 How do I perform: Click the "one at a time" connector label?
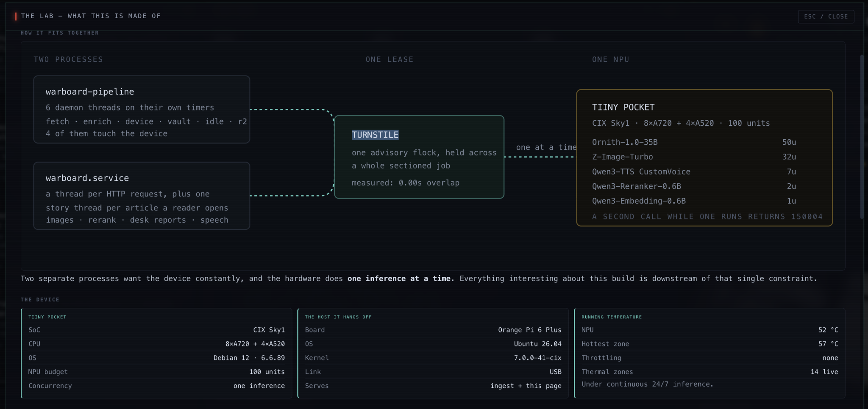click(x=546, y=147)
